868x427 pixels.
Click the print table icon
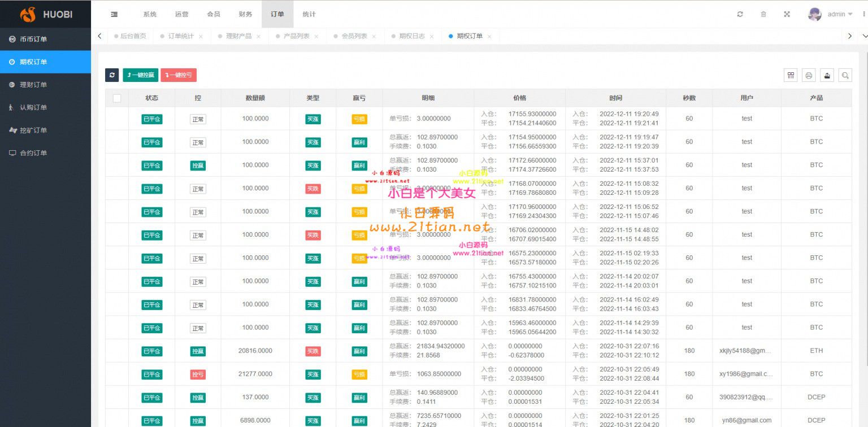coord(809,75)
